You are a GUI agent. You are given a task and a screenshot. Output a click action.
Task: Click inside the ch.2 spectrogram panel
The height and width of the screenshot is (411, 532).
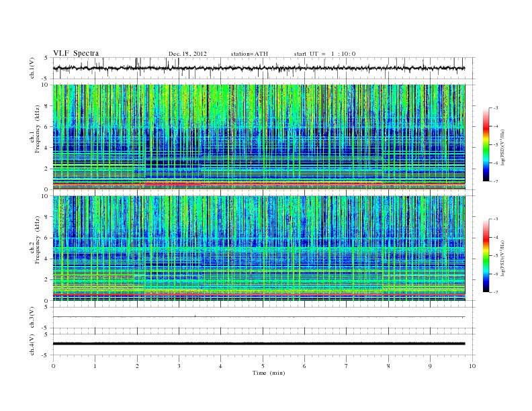[x=259, y=248]
